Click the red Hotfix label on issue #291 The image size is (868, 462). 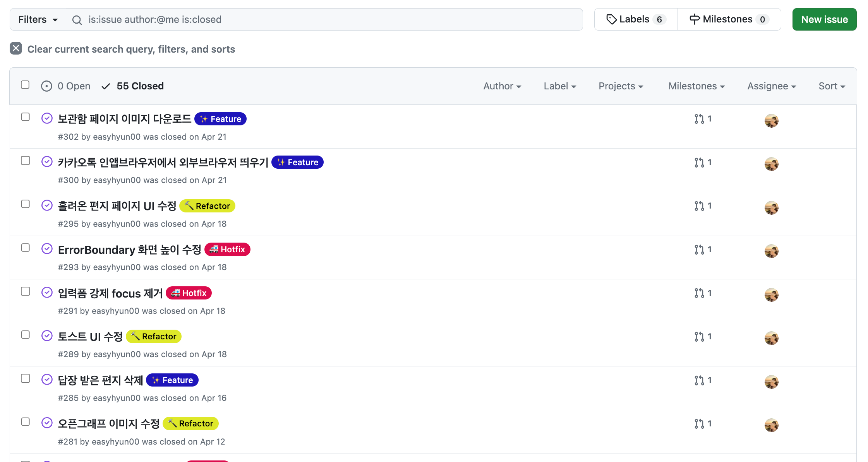click(189, 293)
